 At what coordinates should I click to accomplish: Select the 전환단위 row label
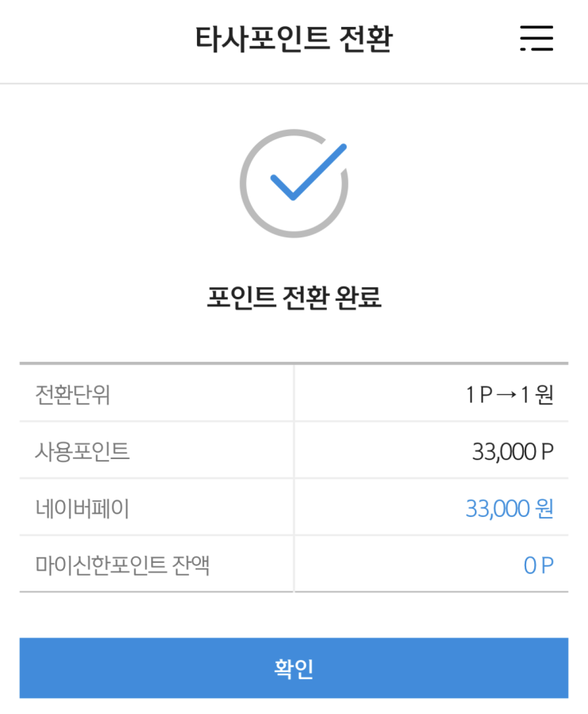tap(73, 394)
